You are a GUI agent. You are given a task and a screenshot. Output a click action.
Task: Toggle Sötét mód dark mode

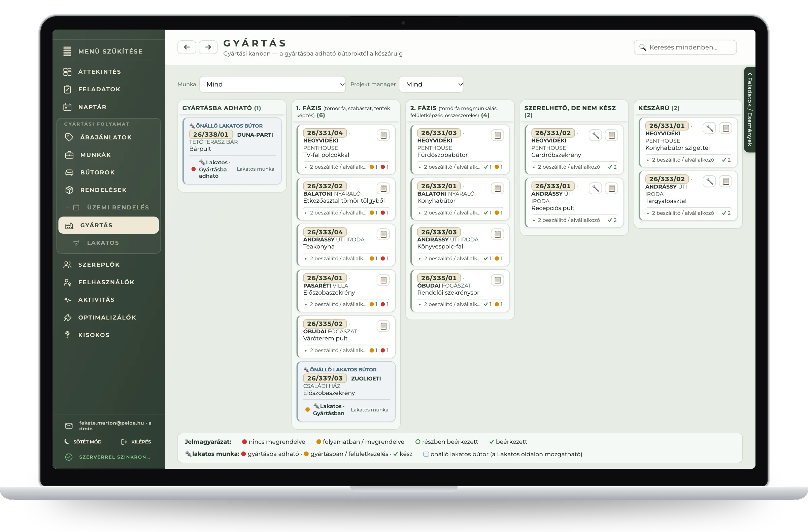[x=83, y=441]
